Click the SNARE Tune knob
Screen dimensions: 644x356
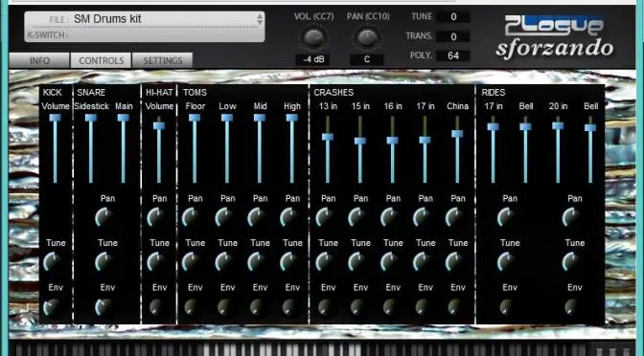[104, 261]
